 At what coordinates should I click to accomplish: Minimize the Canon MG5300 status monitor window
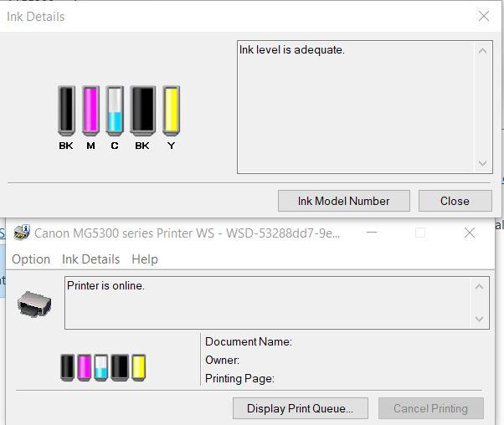click(372, 233)
